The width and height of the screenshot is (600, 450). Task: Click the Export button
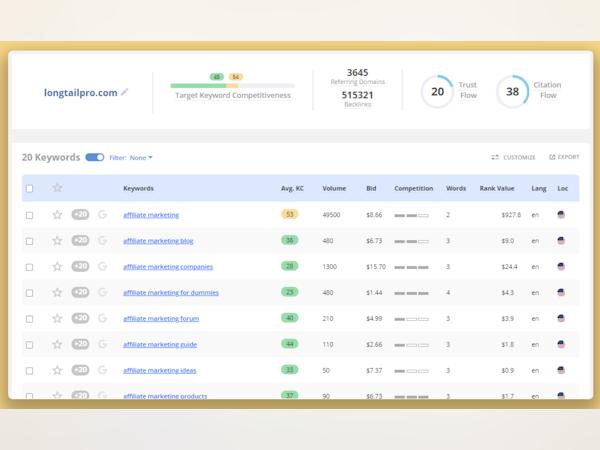coord(564,157)
